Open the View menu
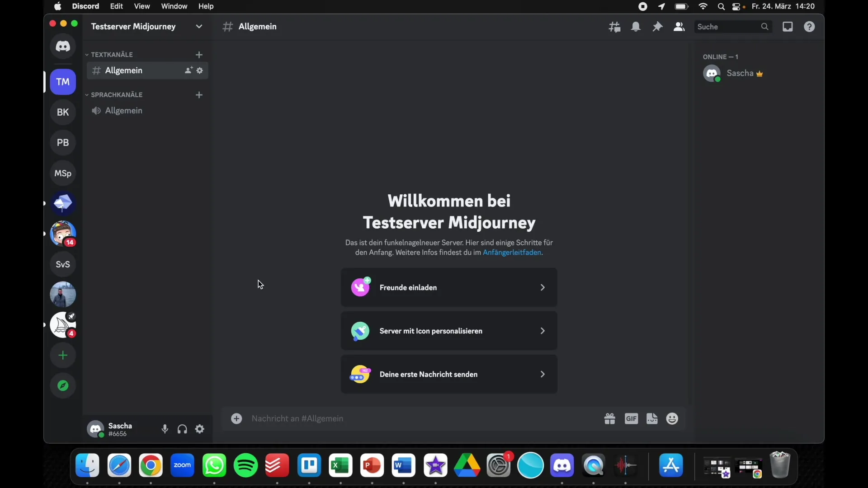Image resolution: width=868 pixels, height=488 pixels. [x=142, y=6]
